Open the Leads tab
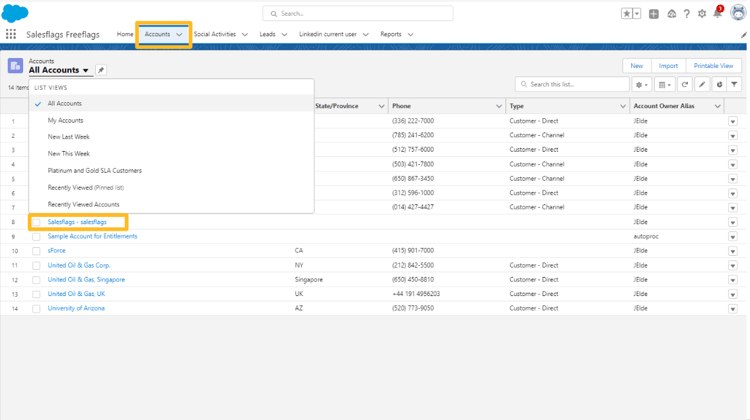The width and height of the screenshot is (750, 420). (267, 34)
